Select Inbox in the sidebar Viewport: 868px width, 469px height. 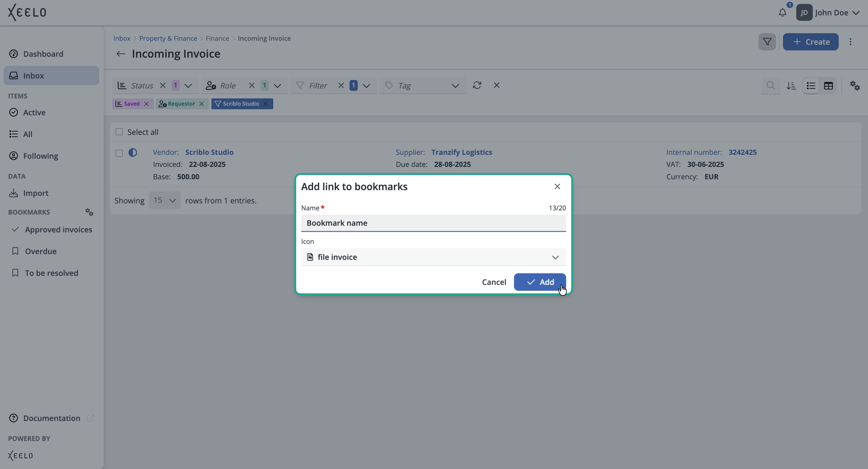[51, 75]
